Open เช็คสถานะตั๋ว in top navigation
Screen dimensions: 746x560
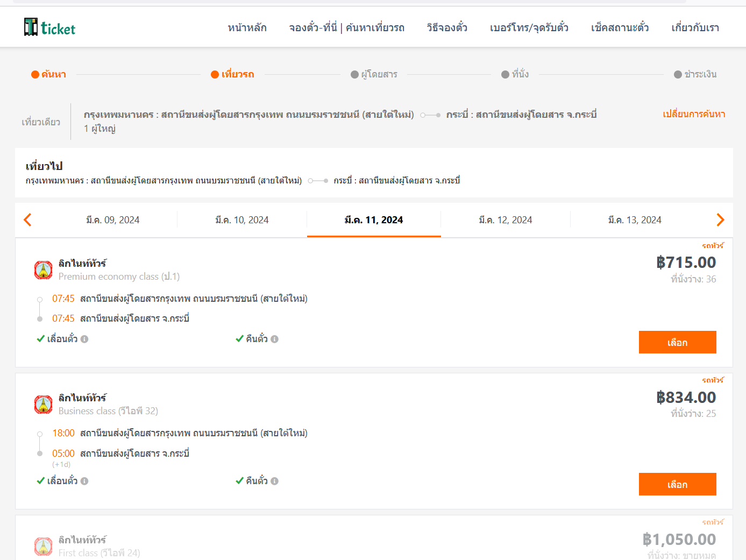pyautogui.click(x=620, y=28)
